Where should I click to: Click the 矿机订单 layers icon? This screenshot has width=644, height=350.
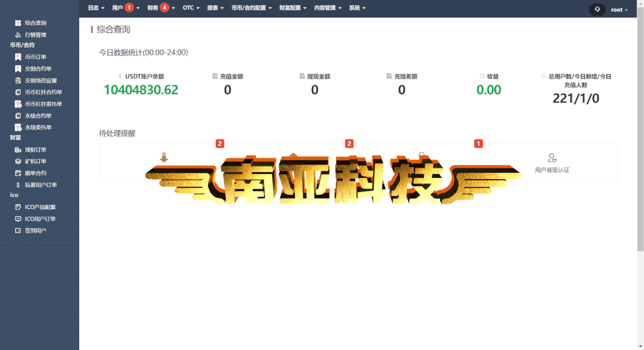[18, 161]
